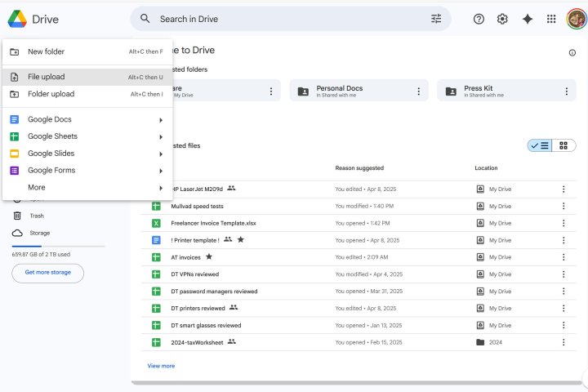588x392 pixels.
Task: Open more actions for My Drive folder card
Action: coord(271,91)
